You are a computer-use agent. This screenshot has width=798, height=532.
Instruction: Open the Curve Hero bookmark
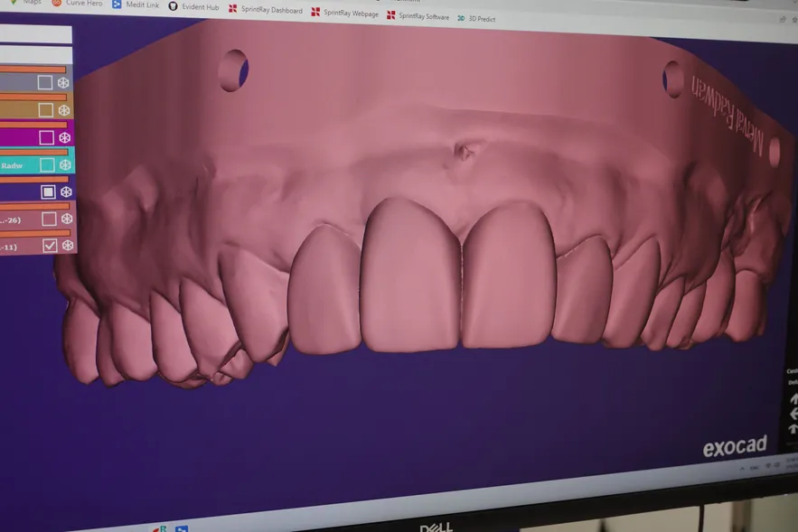click(78, 3)
